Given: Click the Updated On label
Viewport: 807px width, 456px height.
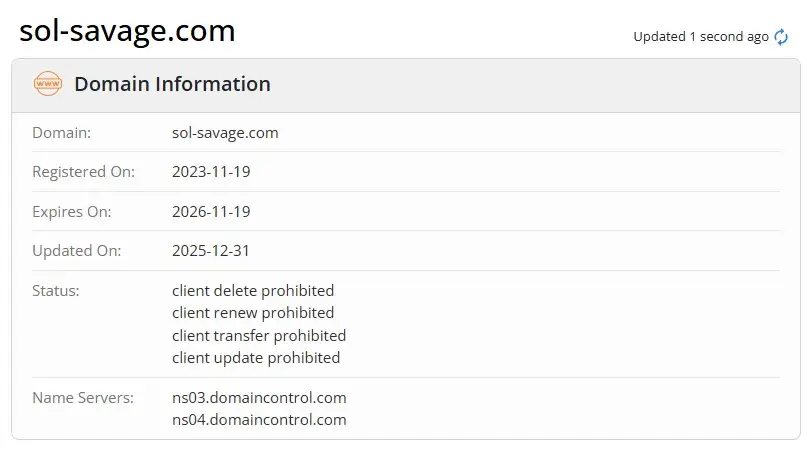Looking at the screenshot, I should (x=77, y=251).
